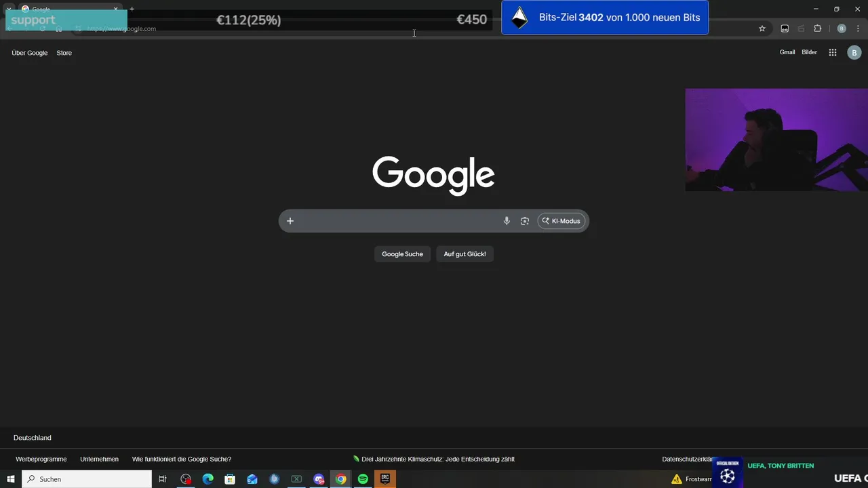Open the purple chat icon with 9+ badge
The width and height of the screenshot is (868, 488).
click(x=319, y=479)
